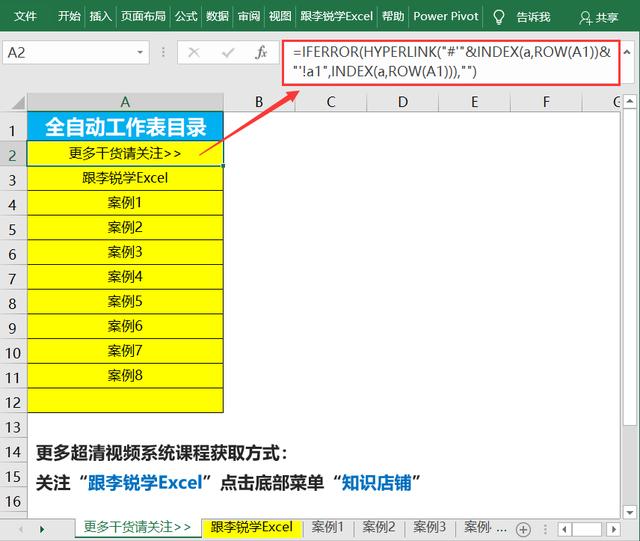Switch to yellow sheet tab 跟李锐学Excel
This screenshot has height=541, width=640.
(251, 527)
